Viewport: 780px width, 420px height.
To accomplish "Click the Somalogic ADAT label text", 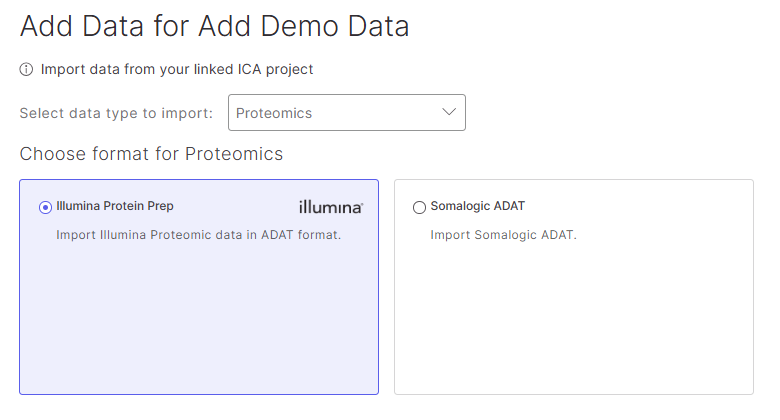I will pyautogui.click(x=478, y=206).
